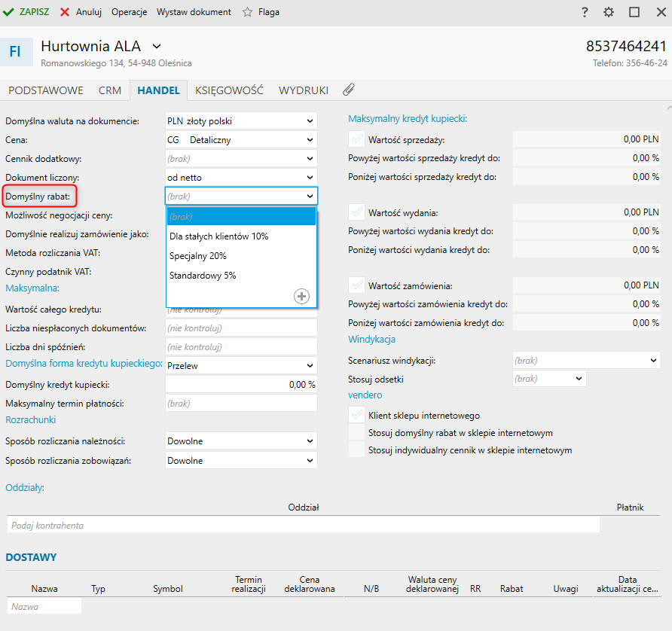Uncheck Klient sklepu internetowego
Screen dimensions: 672x631
click(356, 415)
